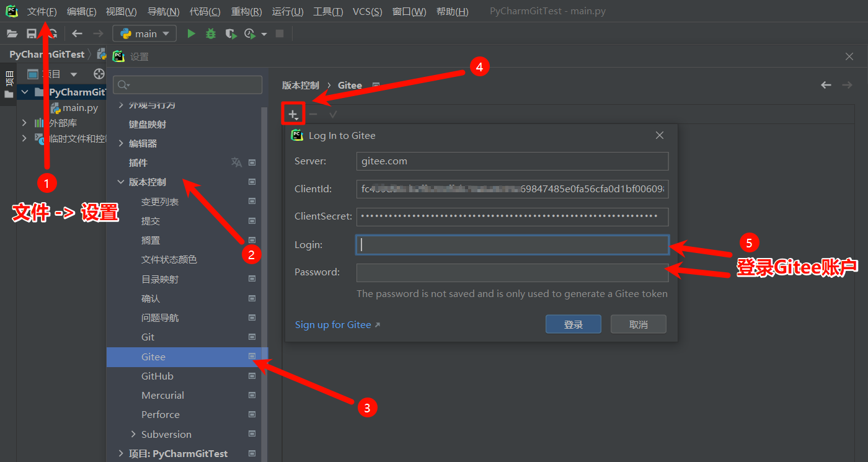Open the project view selector dropdown arrow

74,74
